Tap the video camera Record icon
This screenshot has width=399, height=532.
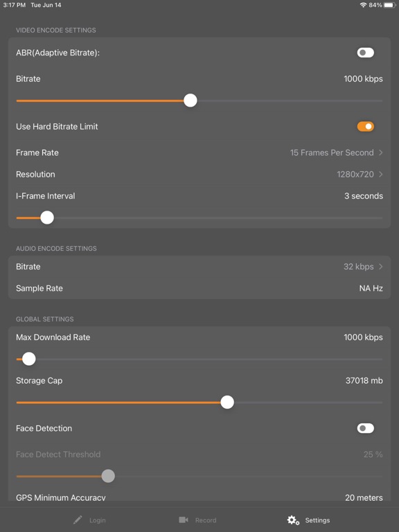184,520
